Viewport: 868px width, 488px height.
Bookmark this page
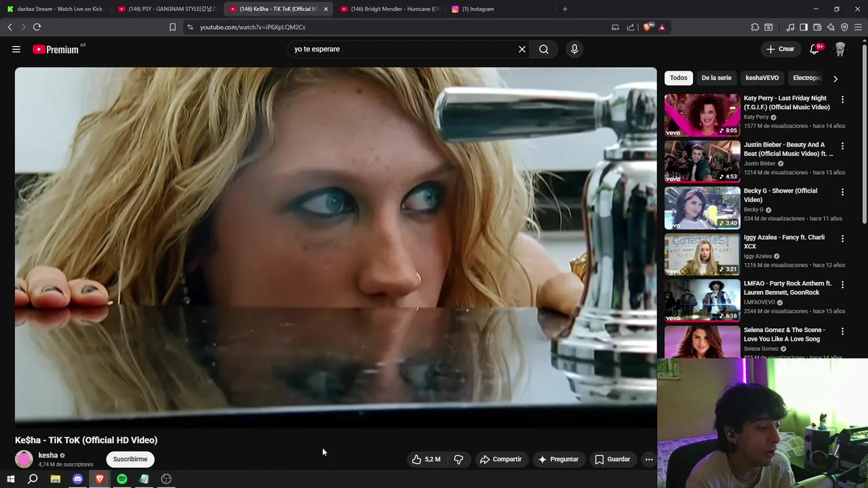[x=172, y=27]
